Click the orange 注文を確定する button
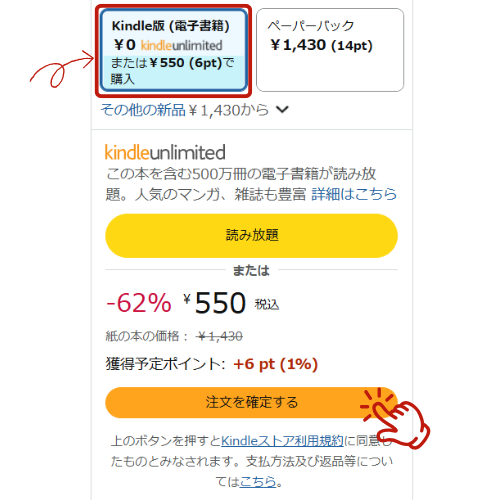This screenshot has width=500, height=500. pyautogui.click(x=251, y=402)
